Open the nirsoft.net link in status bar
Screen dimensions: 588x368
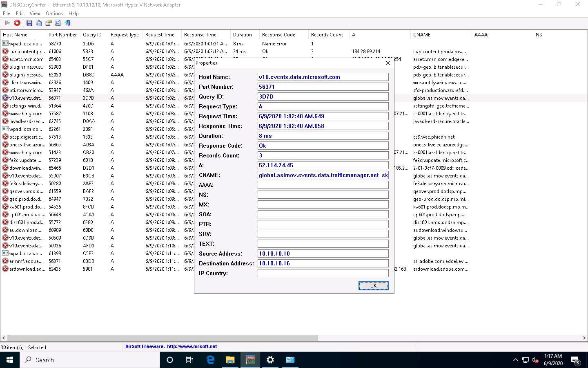point(192,346)
